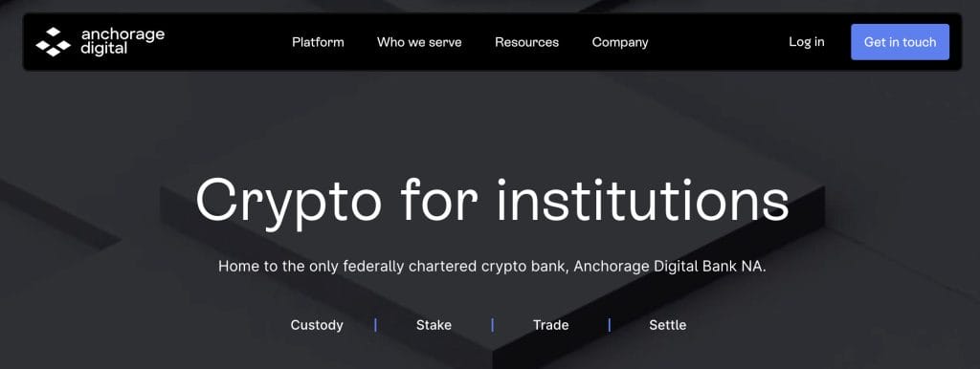Select the Stake tab
Screen dimensions: 980x369
point(434,325)
